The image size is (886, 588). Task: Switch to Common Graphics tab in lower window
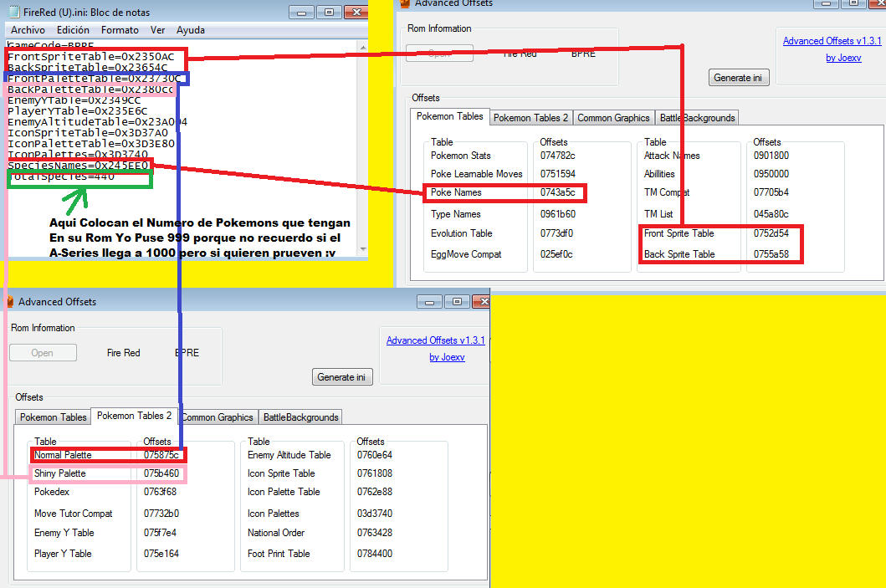[217, 417]
